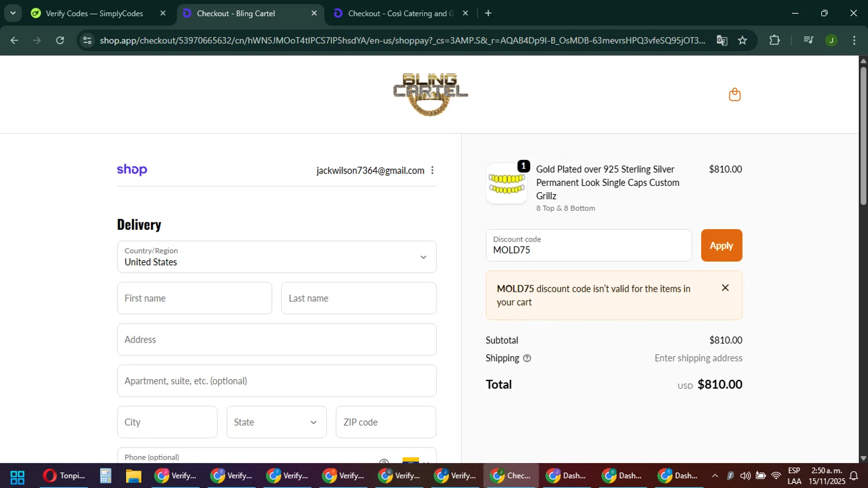Viewport: 868px width, 488px height.
Task: Open account options menu next to email
Action: [x=432, y=170]
